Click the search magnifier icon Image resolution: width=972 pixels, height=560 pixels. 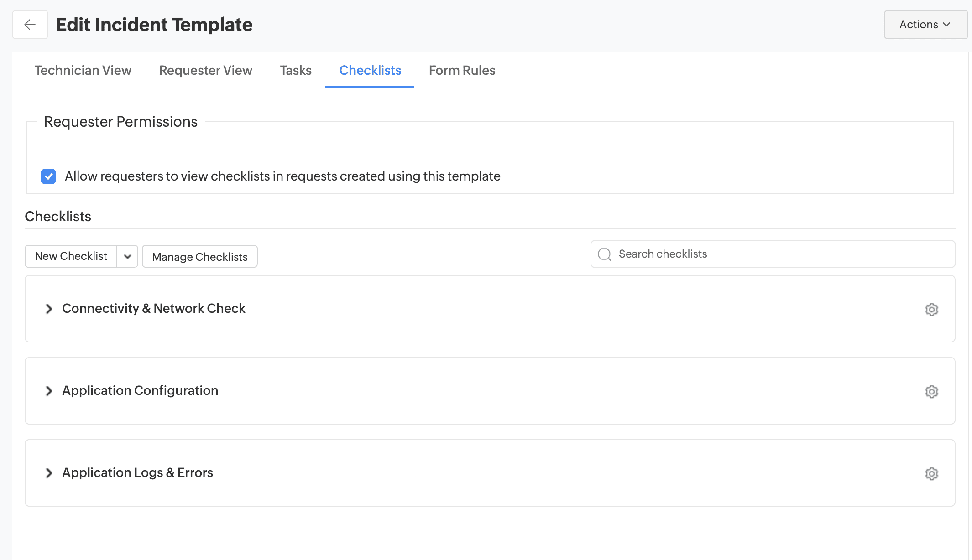(x=605, y=254)
